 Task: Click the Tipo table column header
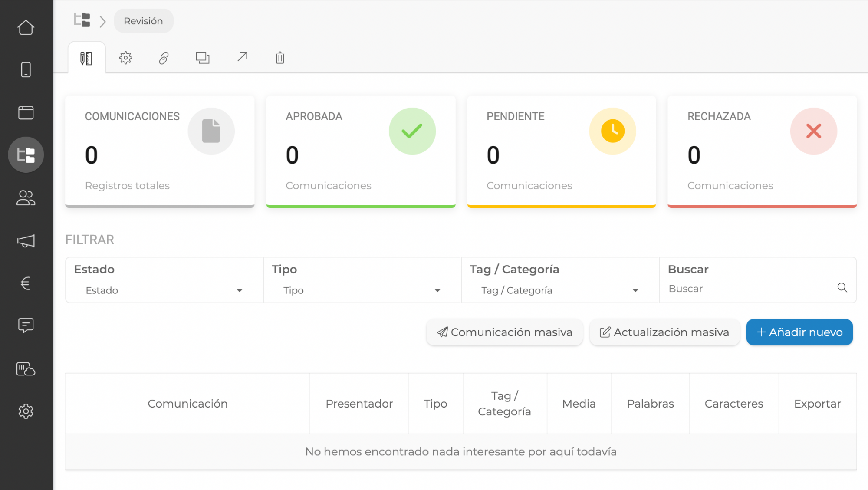pyautogui.click(x=435, y=404)
